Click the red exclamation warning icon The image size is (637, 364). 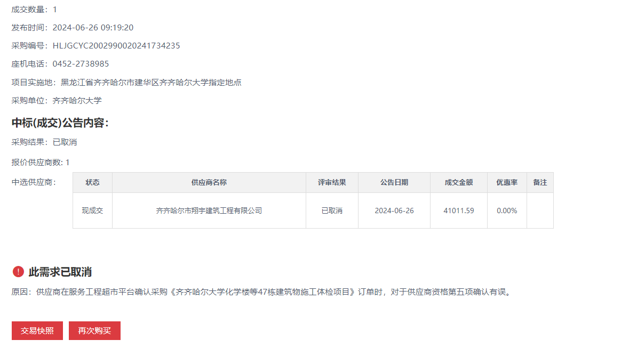[18, 272]
